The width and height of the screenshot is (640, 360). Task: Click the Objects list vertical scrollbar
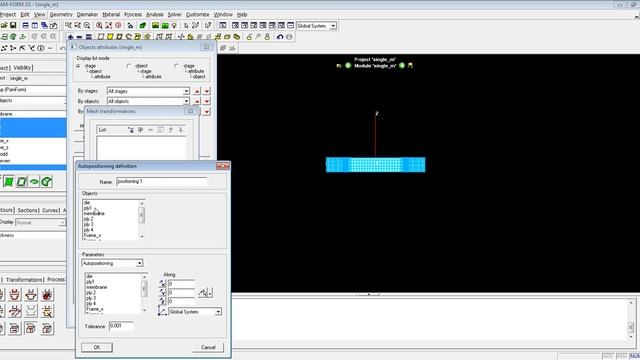pos(142,219)
